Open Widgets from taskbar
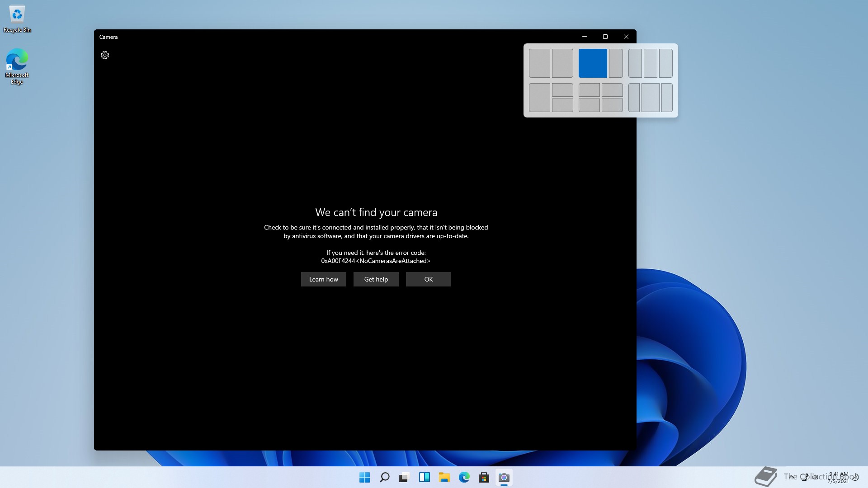Viewport: 868px width, 488px height. pyautogui.click(x=424, y=478)
